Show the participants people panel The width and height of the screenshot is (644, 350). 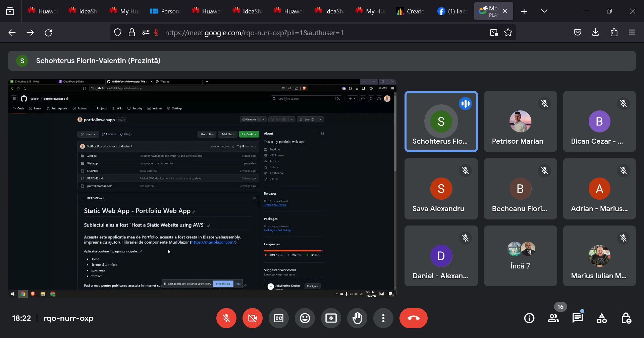(x=553, y=318)
